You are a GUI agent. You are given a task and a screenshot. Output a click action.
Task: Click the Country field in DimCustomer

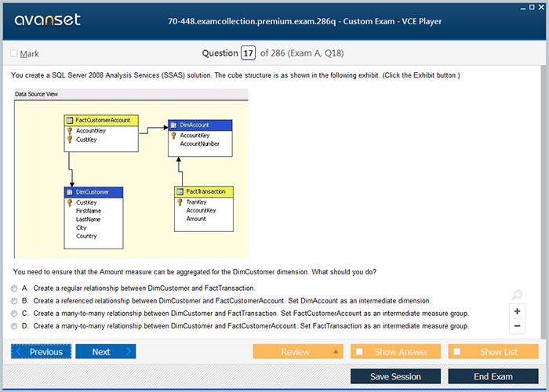pos(86,236)
